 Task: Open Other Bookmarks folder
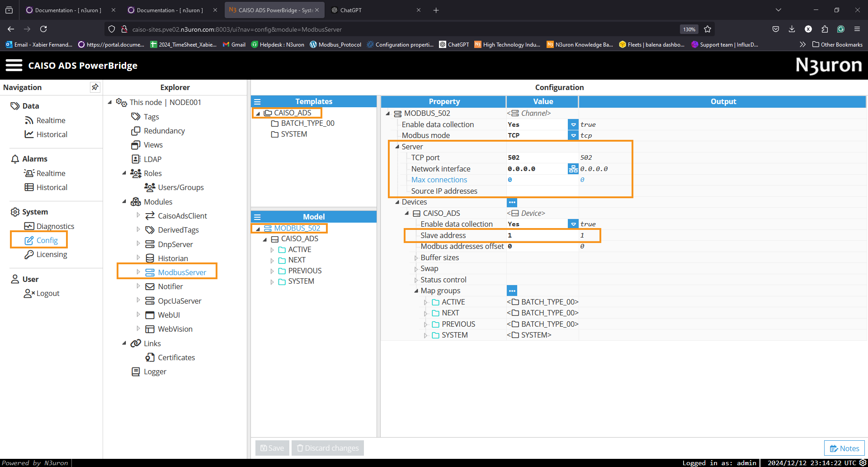(x=837, y=44)
